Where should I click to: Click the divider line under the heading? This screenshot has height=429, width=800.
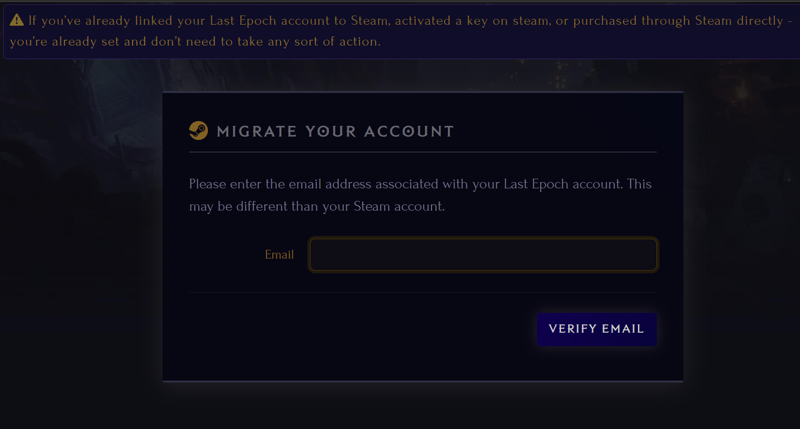(422, 152)
